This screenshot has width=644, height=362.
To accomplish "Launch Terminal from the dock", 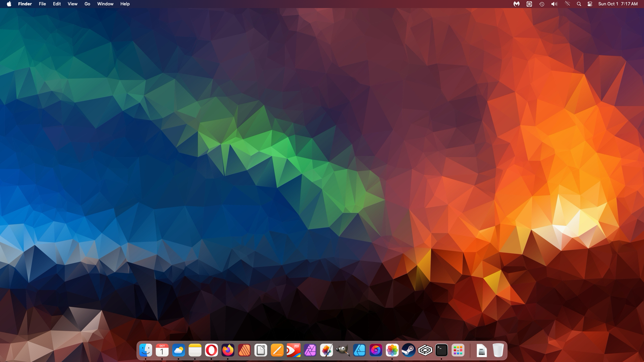I will 441,350.
